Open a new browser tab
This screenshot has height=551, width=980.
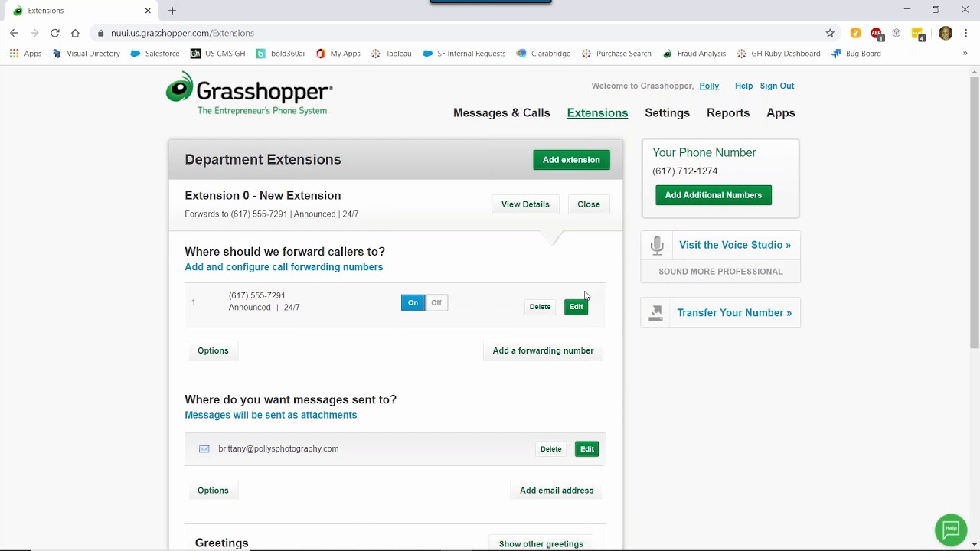[172, 11]
